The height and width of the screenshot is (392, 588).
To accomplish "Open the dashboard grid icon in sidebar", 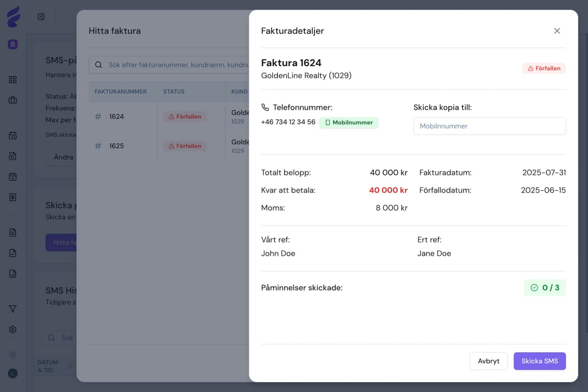I will point(12,79).
